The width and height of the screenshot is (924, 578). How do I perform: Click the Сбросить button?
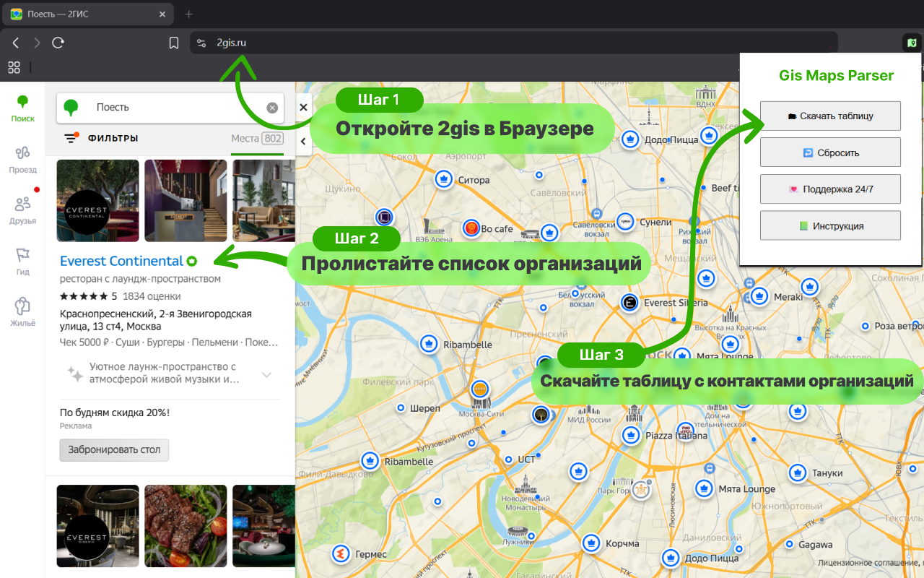tap(830, 152)
